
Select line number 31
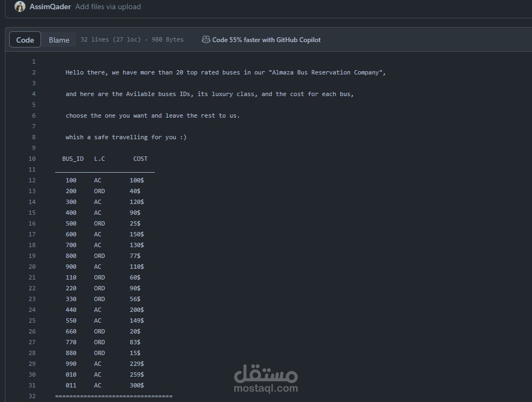32,385
